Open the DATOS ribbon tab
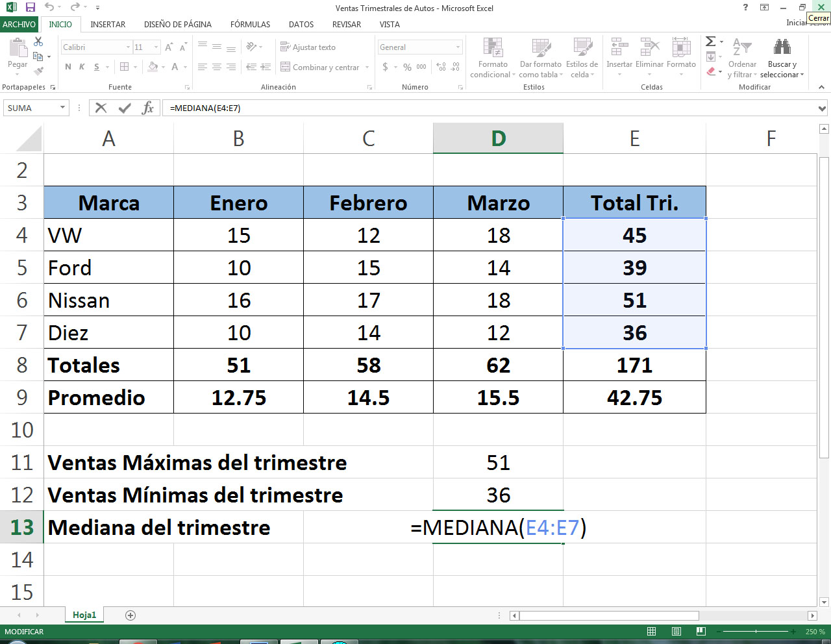 (301, 25)
